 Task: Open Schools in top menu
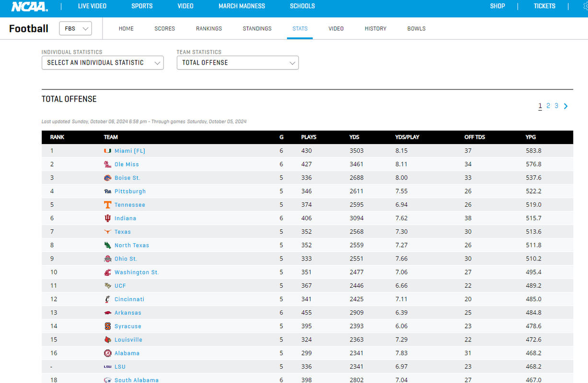click(x=302, y=6)
